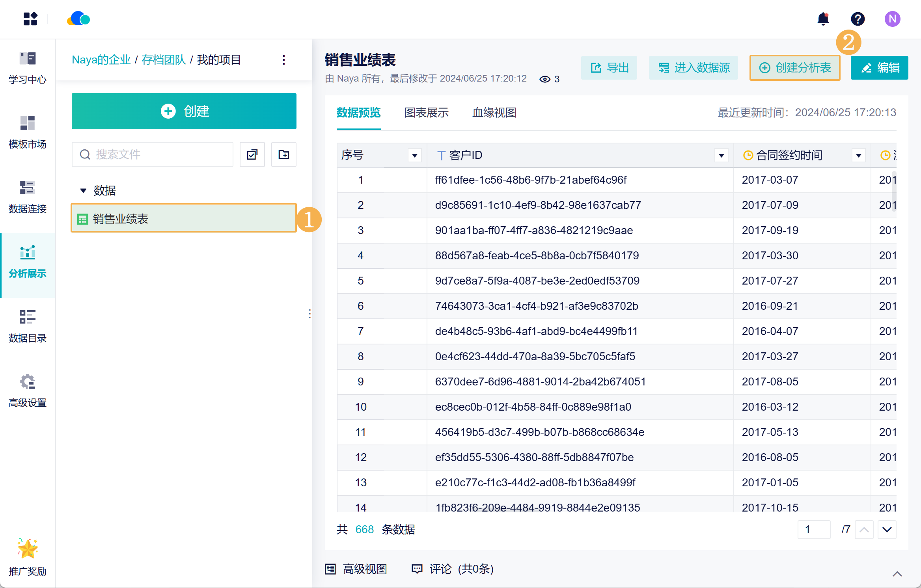The width and height of the screenshot is (921, 588).
Task: Click the 创建分析表 button
Action: tap(795, 68)
